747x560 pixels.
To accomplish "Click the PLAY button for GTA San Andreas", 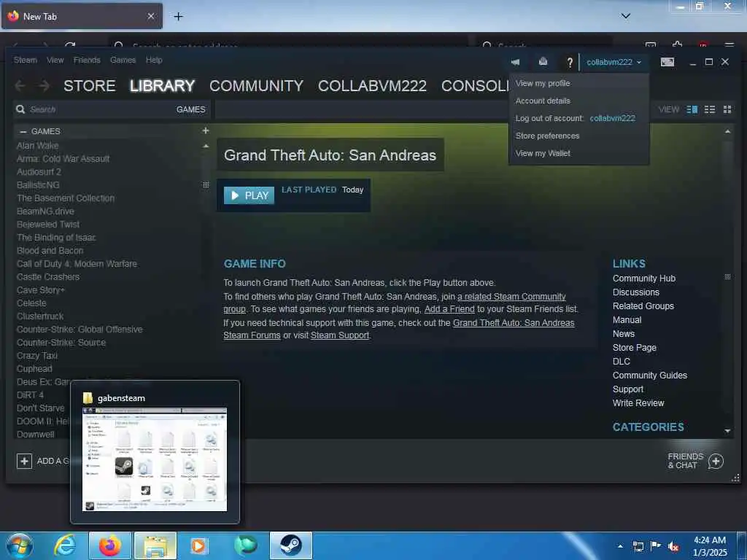I will pos(249,195).
